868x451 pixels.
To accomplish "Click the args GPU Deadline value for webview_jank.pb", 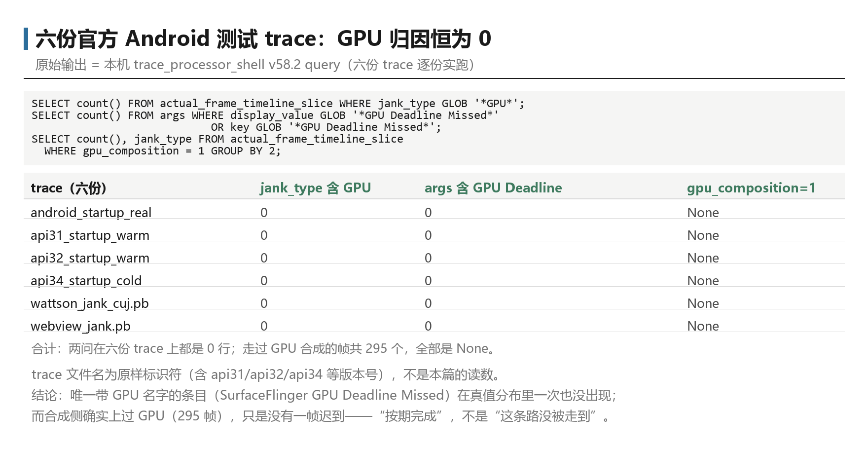I will pos(428,326).
